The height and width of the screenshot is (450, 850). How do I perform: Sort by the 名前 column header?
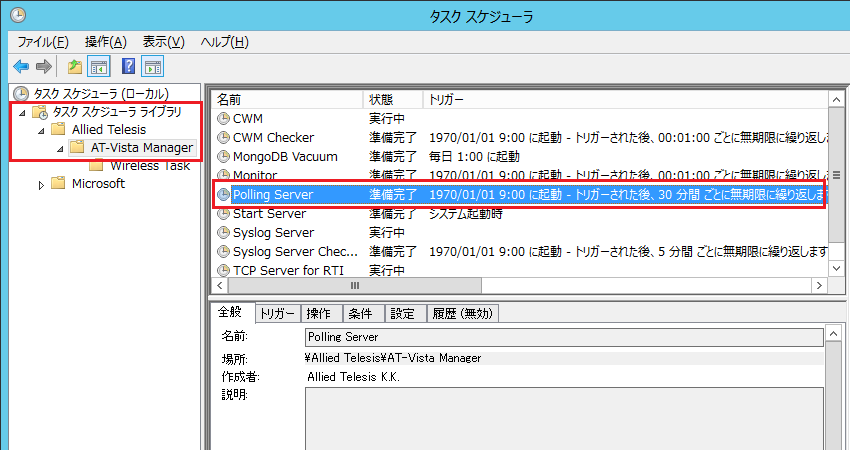tap(287, 100)
